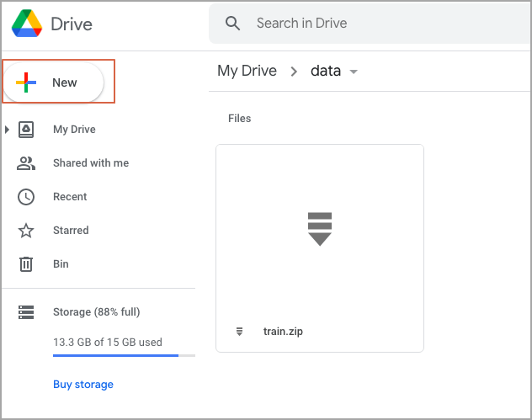Click the Bin trash icon
Screen dimensions: 532x420
pyautogui.click(x=26, y=264)
